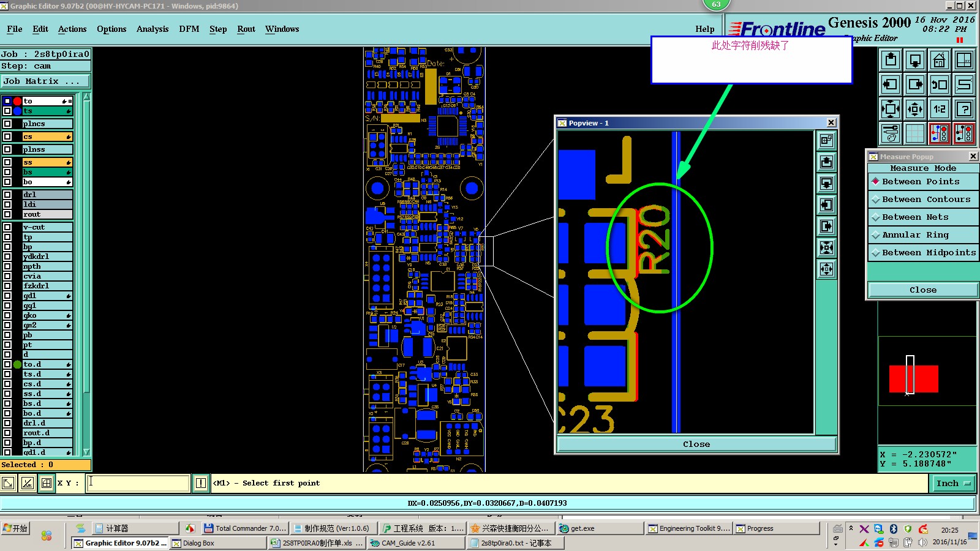Toggle checkbox for layer rout

click(7, 214)
